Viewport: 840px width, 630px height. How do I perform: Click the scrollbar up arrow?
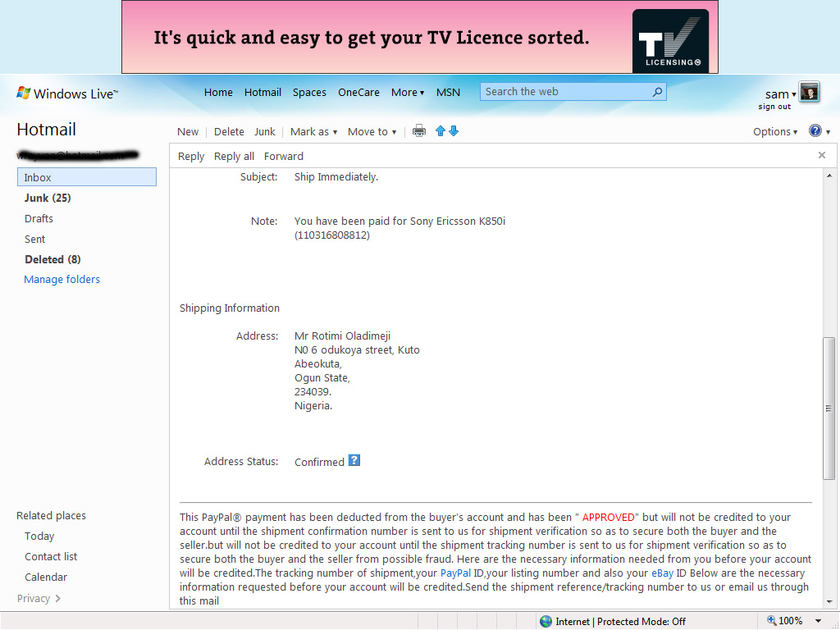coord(829,176)
